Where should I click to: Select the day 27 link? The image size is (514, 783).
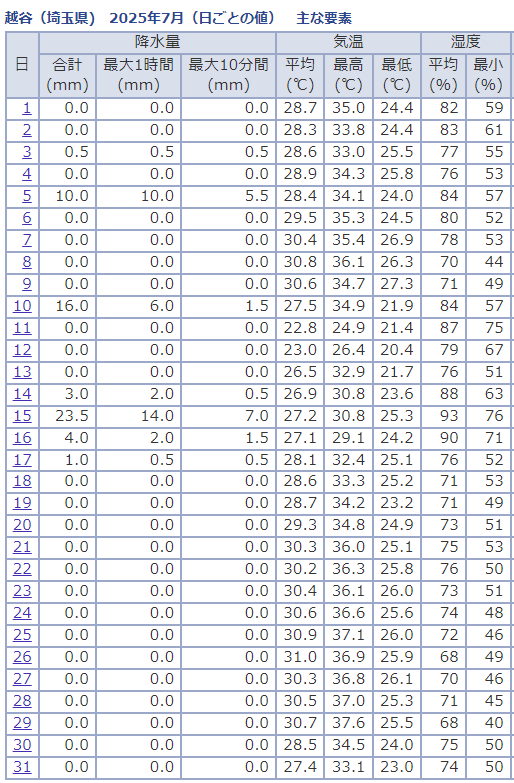coord(22,679)
